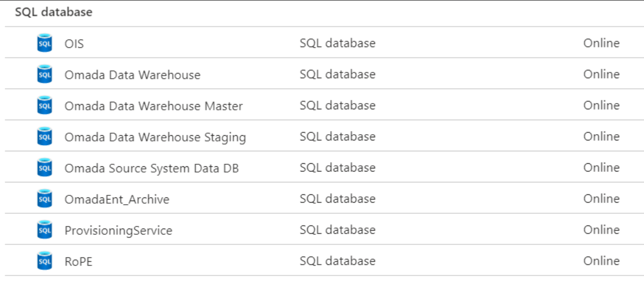Open Omada Source System Data DB
Viewport: 644px width, 285px height.
[x=152, y=168]
